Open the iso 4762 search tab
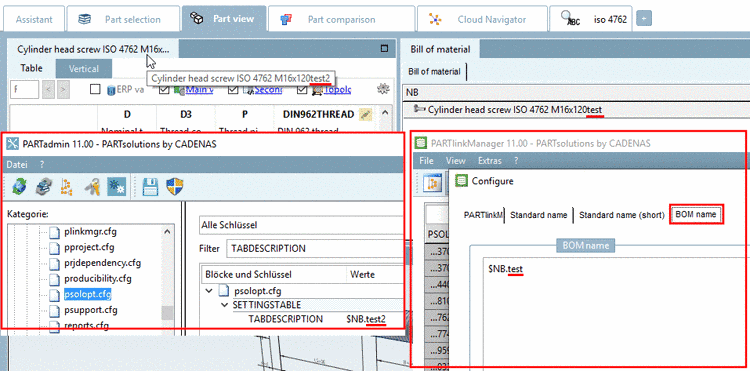Image resolution: width=750 pixels, height=371 pixels. (x=591, y=20)
